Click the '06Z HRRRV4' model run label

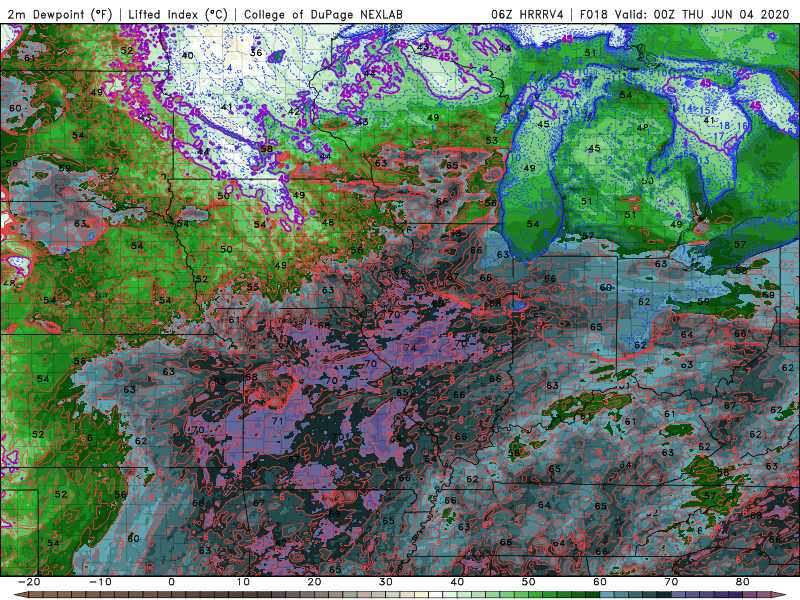[x=527, y=14]
